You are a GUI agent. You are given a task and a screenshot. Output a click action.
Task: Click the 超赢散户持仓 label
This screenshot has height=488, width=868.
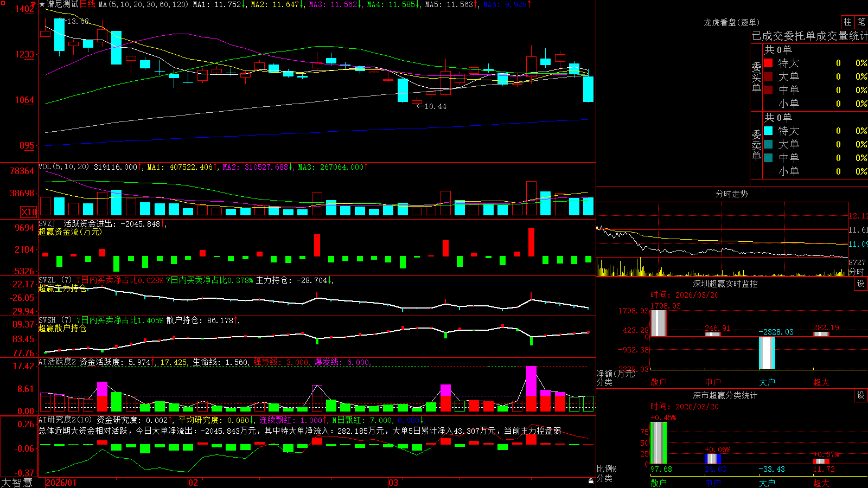tap(62, 328)
